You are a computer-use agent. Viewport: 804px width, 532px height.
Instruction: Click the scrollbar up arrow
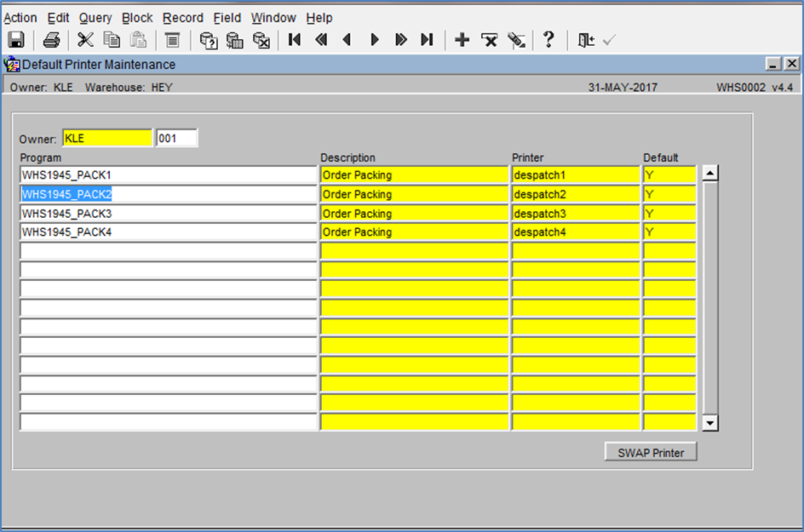[x=709, y=174]
